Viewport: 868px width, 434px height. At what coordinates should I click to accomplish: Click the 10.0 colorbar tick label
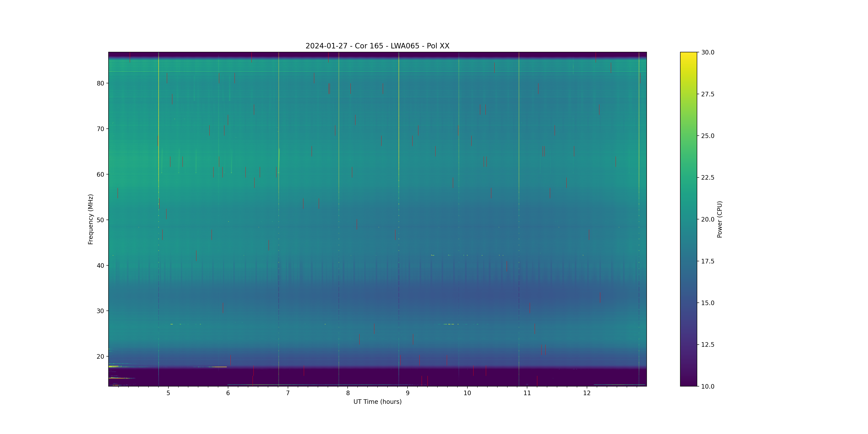708,386
